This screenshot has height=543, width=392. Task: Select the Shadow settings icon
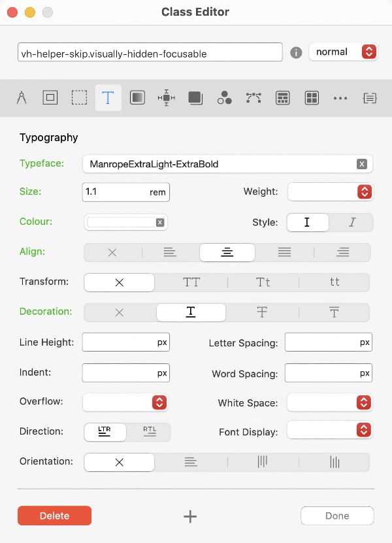pyautogui.click(x=194, y=98)
